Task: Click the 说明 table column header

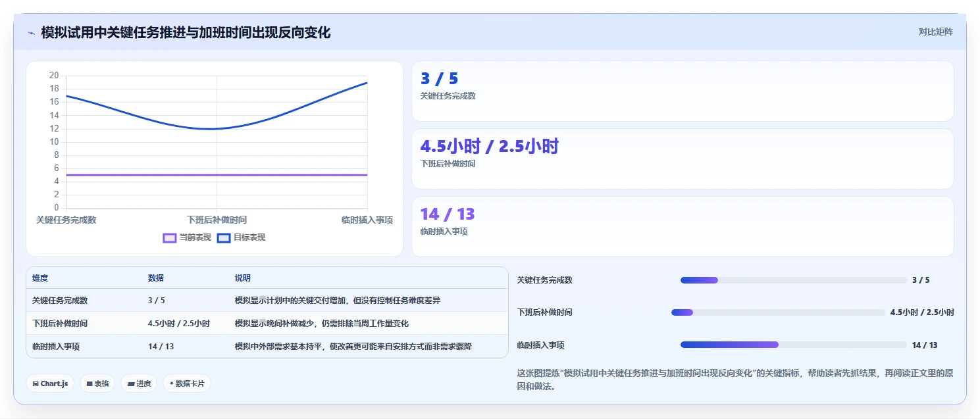Action: tap(243, 278)
